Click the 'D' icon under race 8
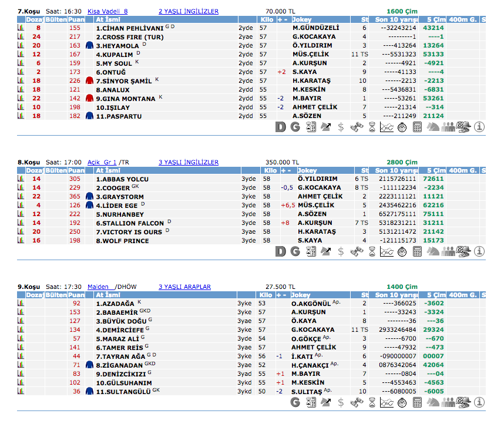Screen dimensions: 504x424 (x=280, y=251)
